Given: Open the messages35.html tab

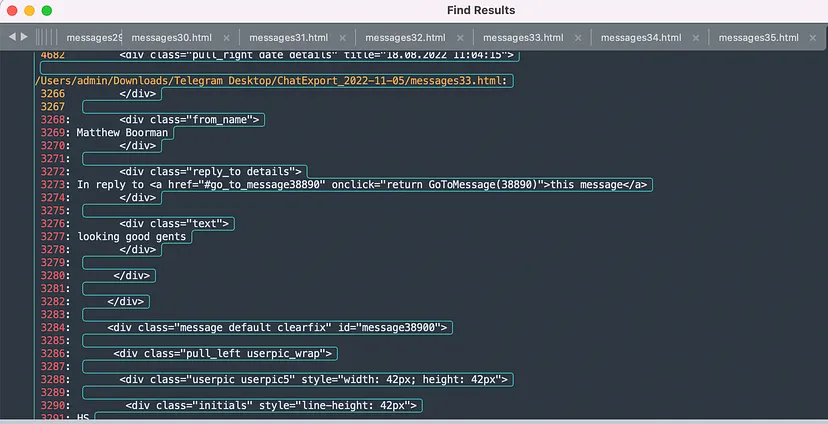Looking at the screenshot, I should tap(758, 37).
